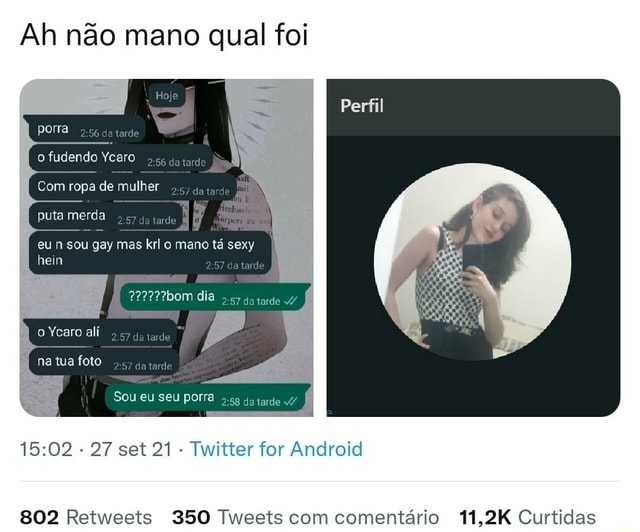This screenshot has width=640, height=532.
Task: Select the "puta merda" message bubble
Action: (x=106, y=216)
